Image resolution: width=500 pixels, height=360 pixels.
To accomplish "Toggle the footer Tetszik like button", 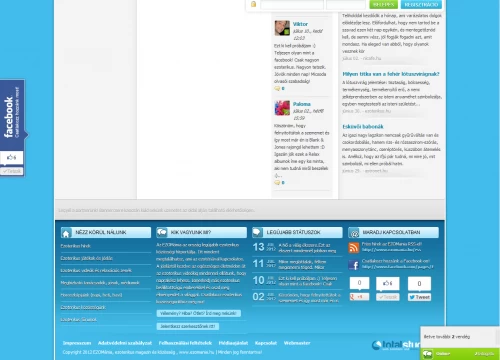I will (x=388, y=297).
